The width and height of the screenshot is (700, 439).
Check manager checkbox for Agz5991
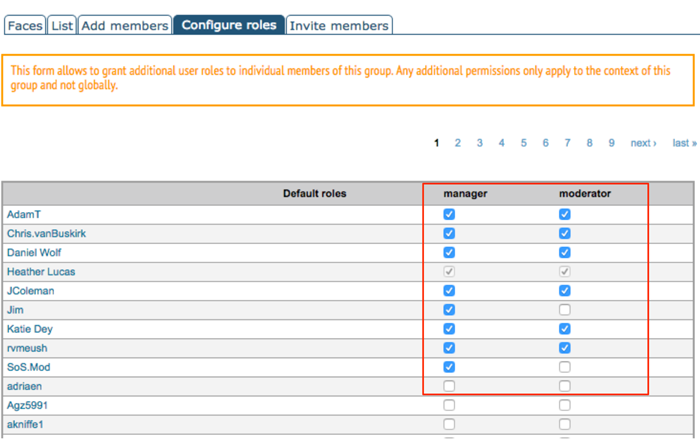[x=449, y=405]
